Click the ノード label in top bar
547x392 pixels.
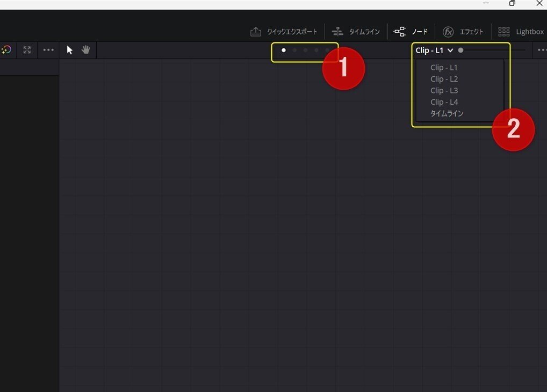(x=420, y=32)
